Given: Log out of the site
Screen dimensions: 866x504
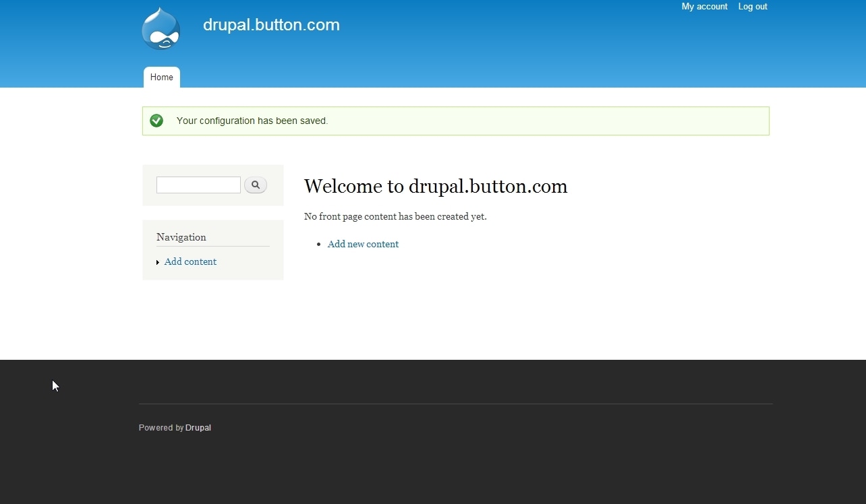Looking at the screenshot, I should (753, 7).
